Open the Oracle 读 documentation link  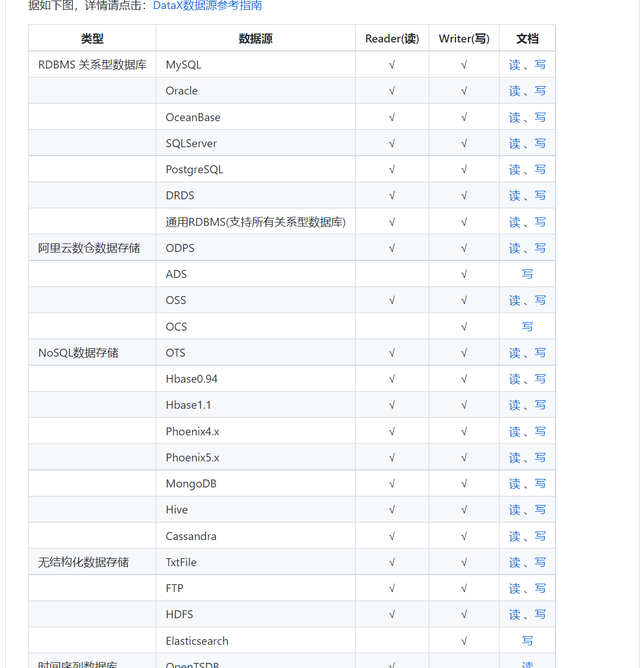(515, 91)
